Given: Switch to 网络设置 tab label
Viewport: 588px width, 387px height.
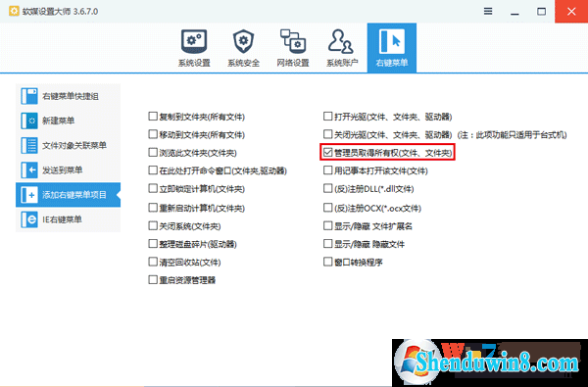Looking at the screenshot, I should 293,63.
